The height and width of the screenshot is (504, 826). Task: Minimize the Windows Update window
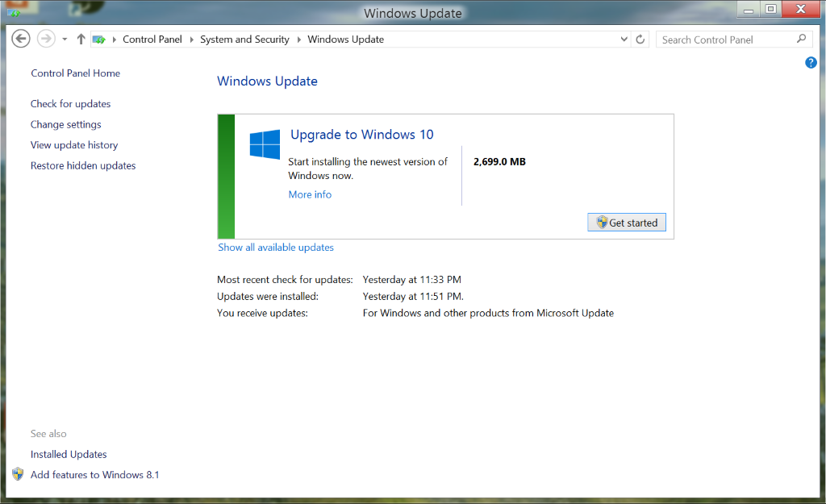749,10
